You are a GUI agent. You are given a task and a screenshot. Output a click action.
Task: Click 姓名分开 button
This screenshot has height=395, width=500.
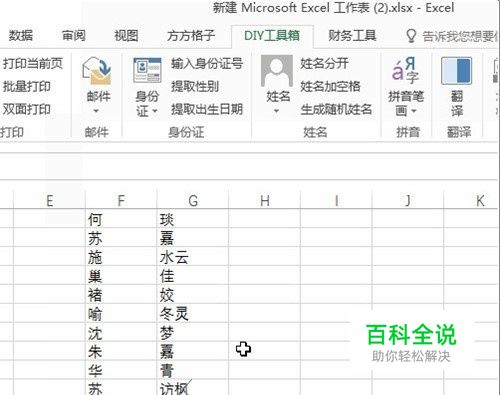324,63
